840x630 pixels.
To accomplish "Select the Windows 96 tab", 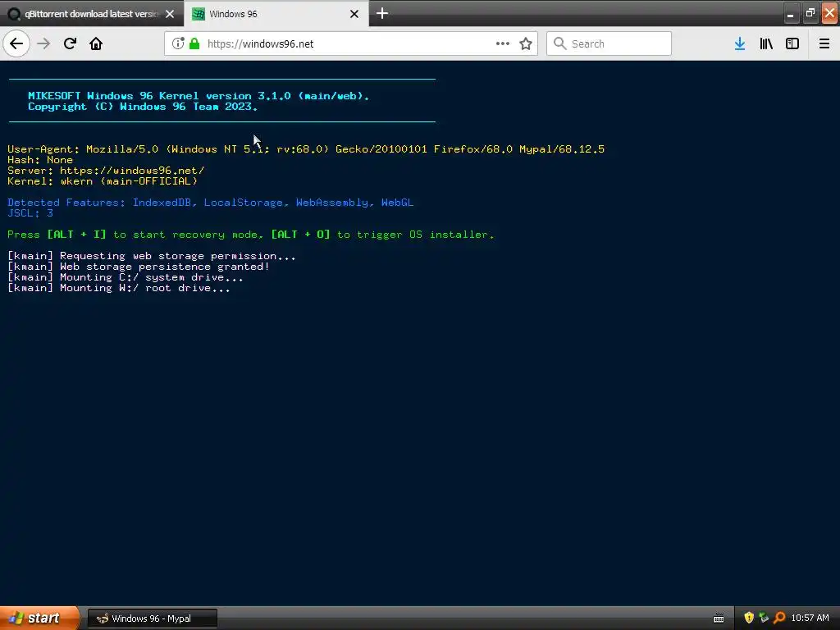I will point(276,14).
